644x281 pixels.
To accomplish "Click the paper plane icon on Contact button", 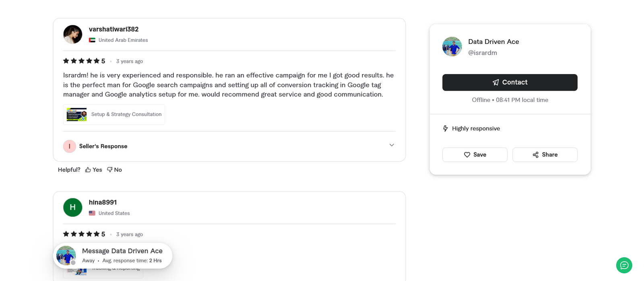I will click(x=495, y=82).
